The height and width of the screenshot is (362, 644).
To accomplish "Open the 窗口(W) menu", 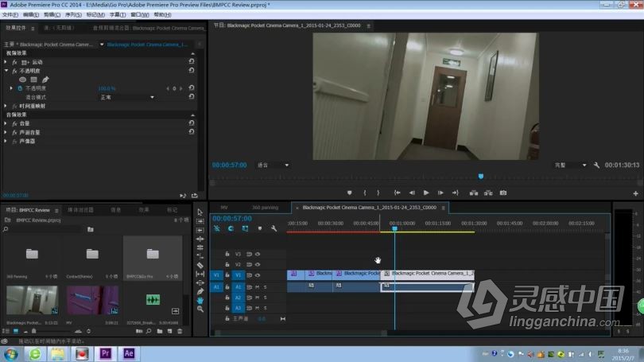I will click(140, 15).
